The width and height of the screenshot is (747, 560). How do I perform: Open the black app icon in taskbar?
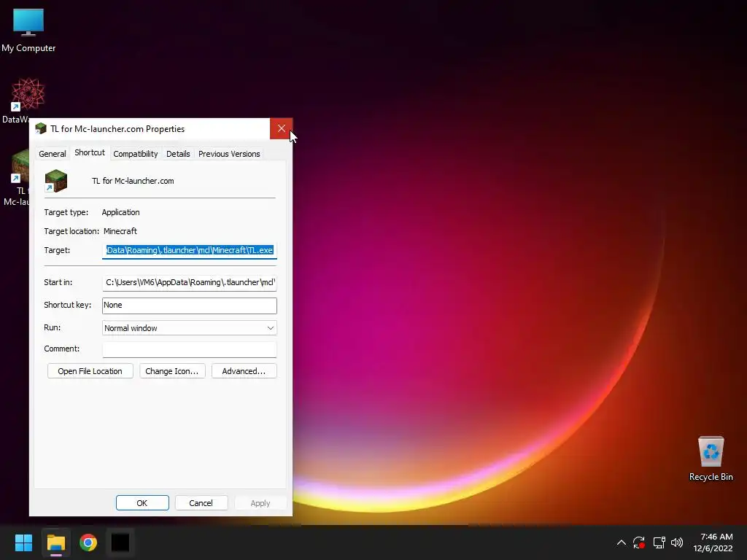120,542
